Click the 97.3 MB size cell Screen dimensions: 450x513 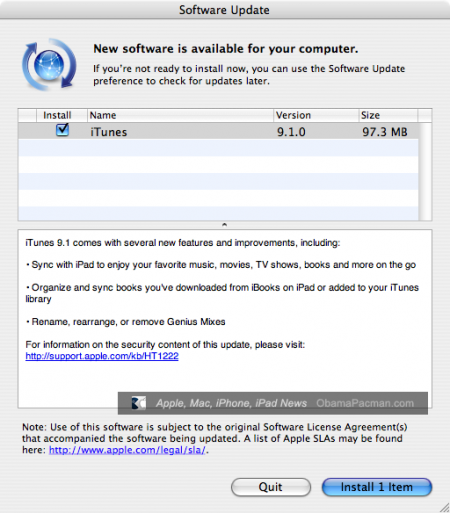pos(385,132)
